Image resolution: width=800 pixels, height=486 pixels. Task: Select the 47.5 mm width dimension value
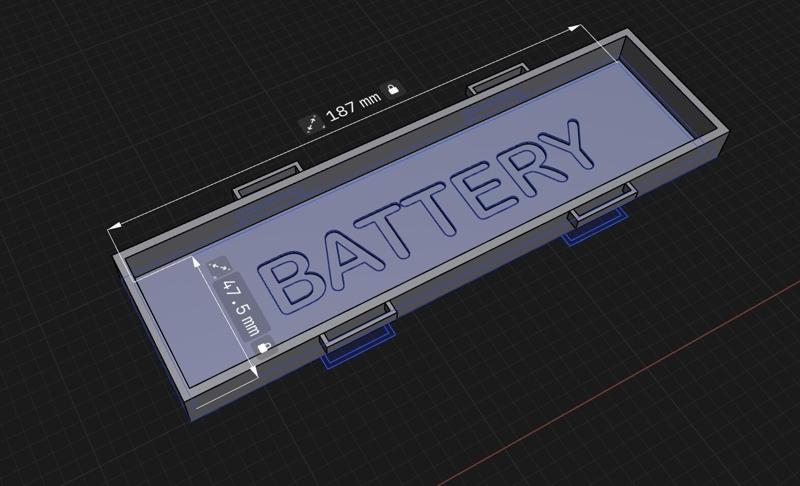tap(241, 307)
